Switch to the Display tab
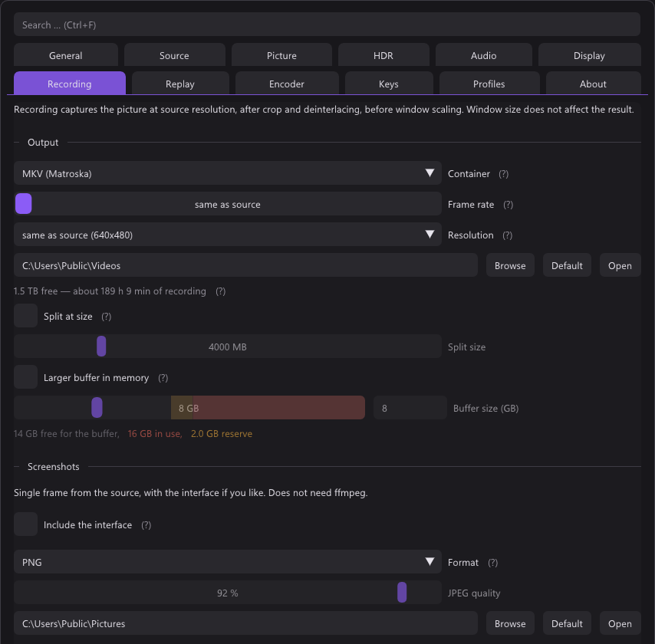This screenshot has height=644, width=655. 589,54
